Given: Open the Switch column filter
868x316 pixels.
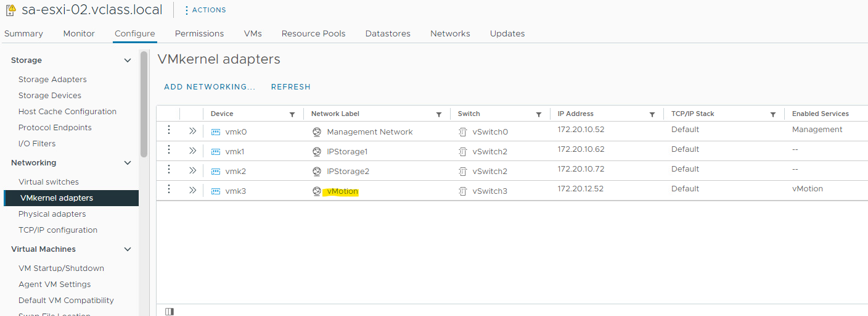Looking at the screenshot, I should [539, 114].
